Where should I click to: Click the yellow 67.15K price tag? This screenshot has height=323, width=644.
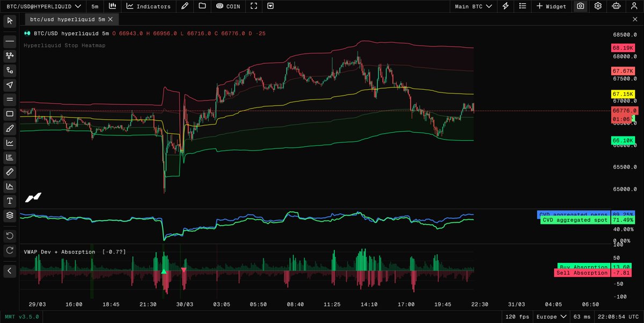pos(624,94)
